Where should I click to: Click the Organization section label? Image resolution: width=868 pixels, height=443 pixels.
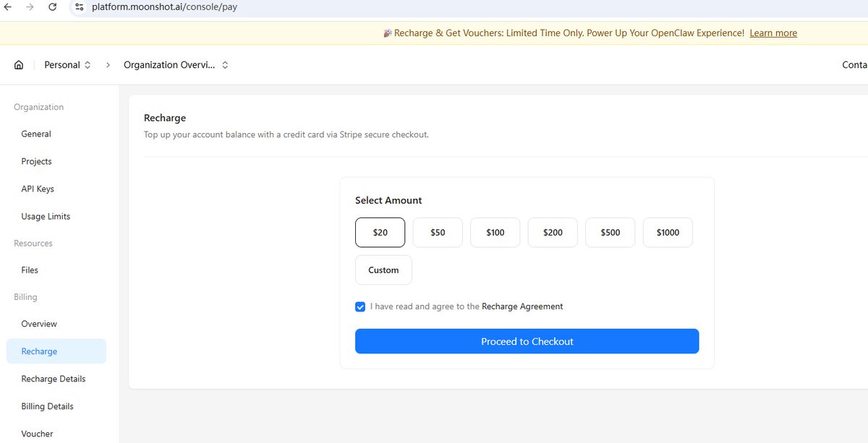tap(39, 107)
